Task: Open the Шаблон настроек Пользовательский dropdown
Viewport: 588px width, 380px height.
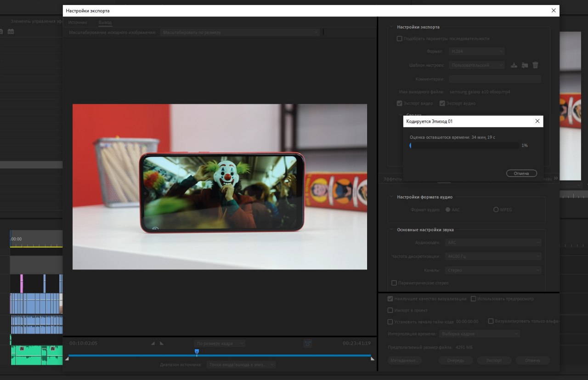Action: pos(477,65)
